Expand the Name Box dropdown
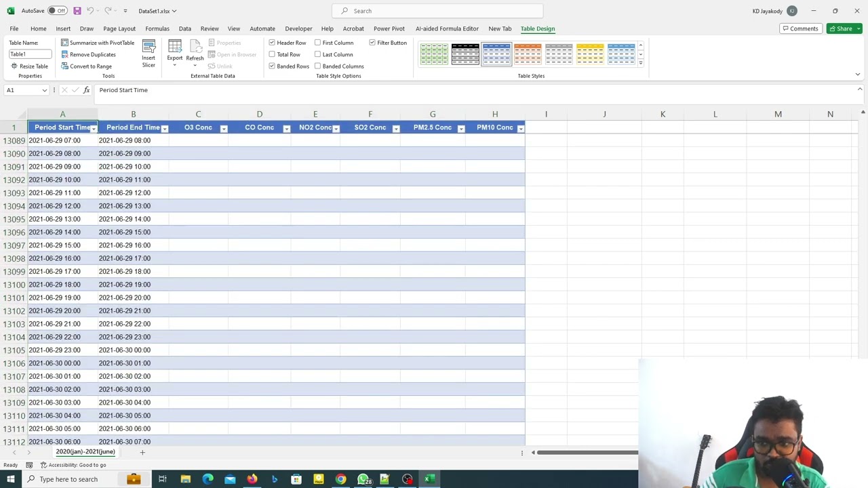Screen dimensions: 868x488 click(45, 90)
